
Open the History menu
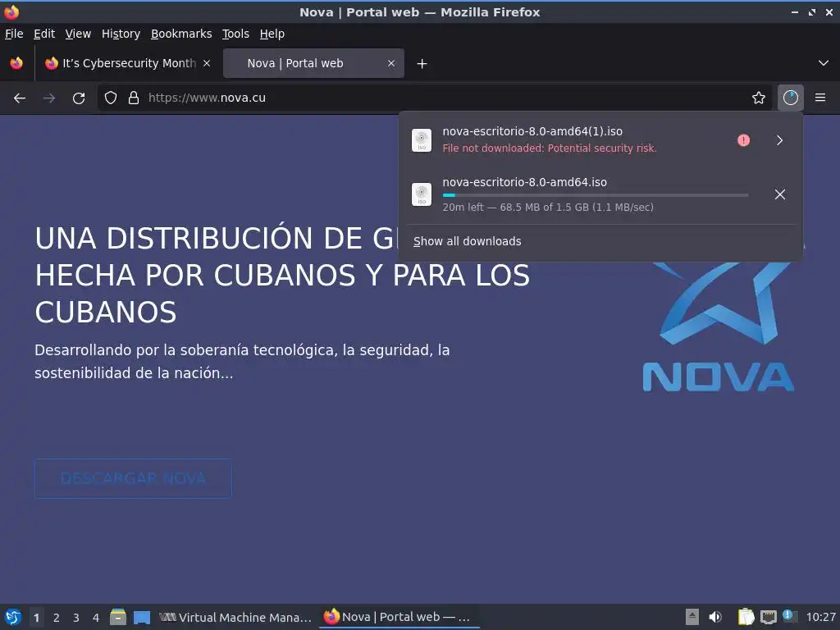[x=121, y=34]
